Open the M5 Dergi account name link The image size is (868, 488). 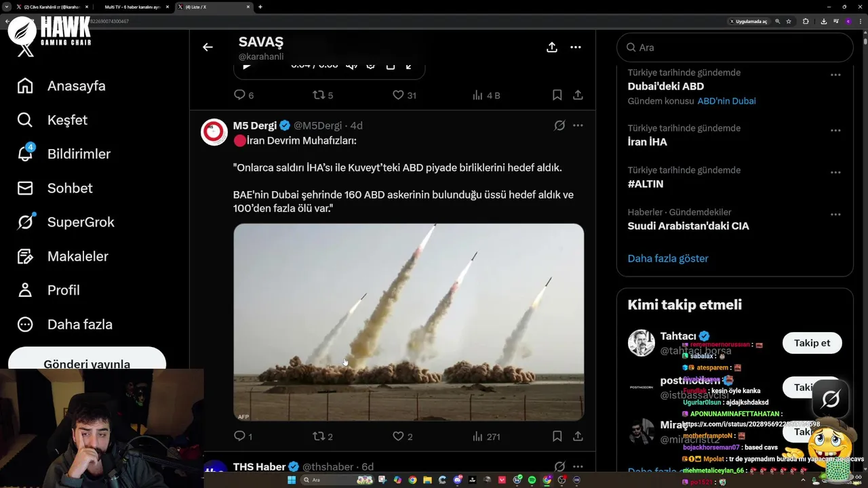[255, 125]
